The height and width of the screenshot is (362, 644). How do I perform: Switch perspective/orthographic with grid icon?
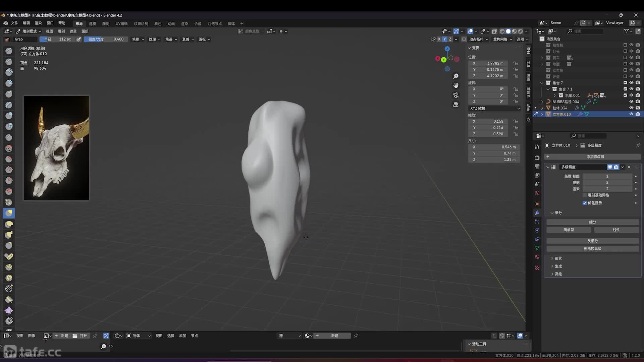click(456, 105)
